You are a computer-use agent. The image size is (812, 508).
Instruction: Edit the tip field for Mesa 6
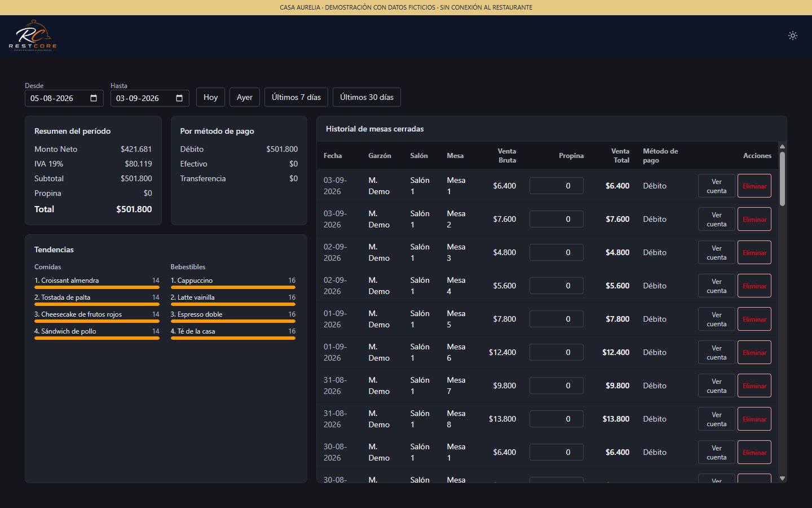point(556,352)
